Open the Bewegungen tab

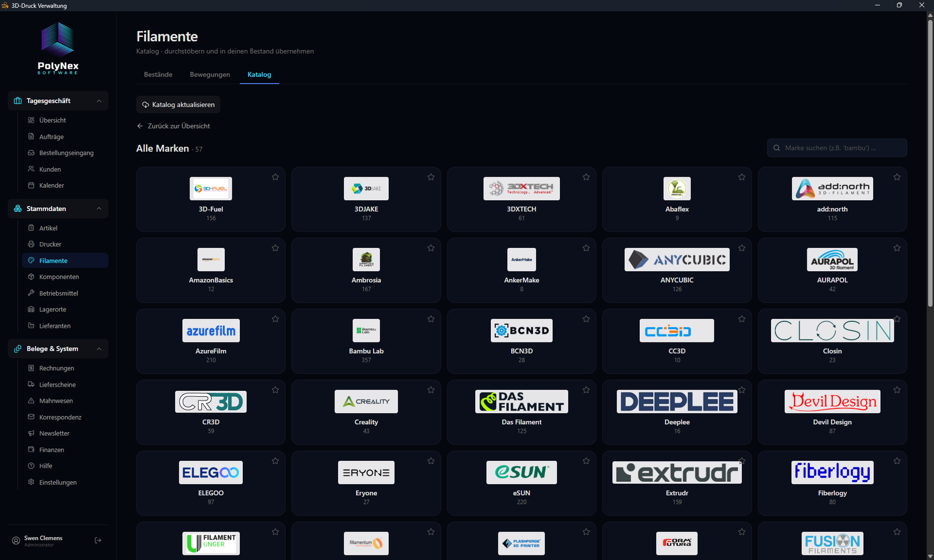point(210,75)
